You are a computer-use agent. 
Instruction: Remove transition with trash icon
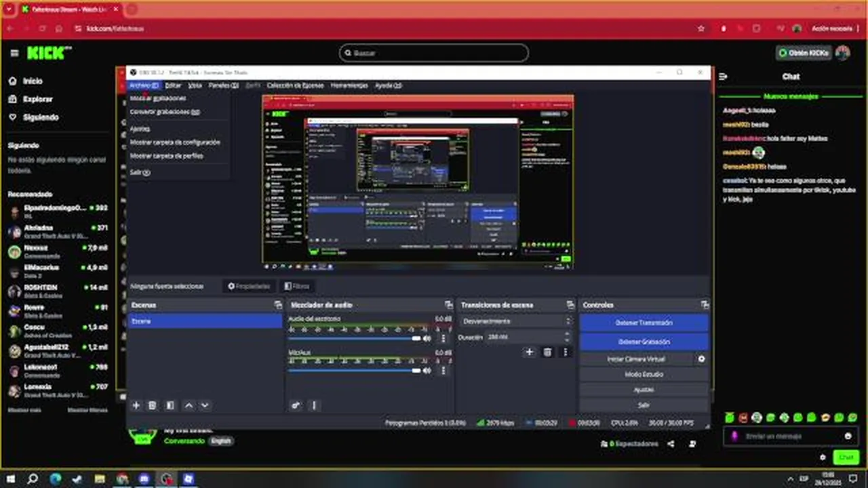point(547,352)
